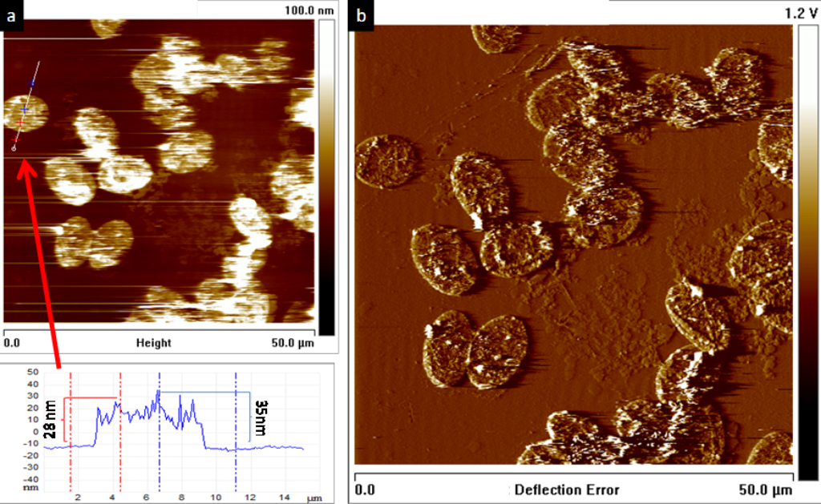The height and width of the screenshot is (504, 821).
Task: Click the µm axis unit on profile plot
Action: (x=313, y=498)
